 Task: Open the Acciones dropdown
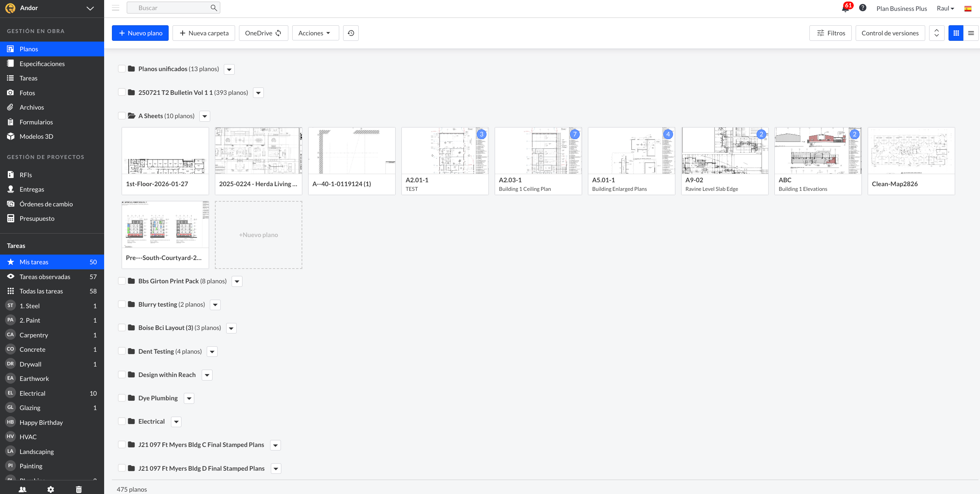tap(315, 33)
